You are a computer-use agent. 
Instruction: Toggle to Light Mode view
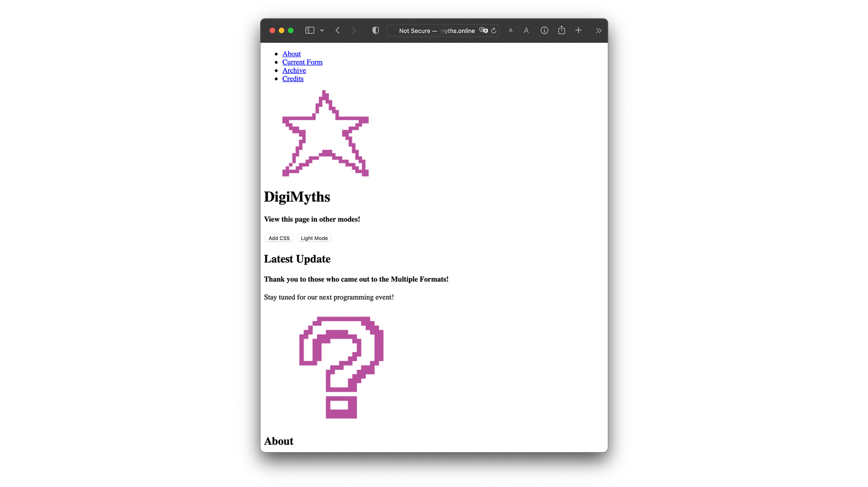coord(314,238)
